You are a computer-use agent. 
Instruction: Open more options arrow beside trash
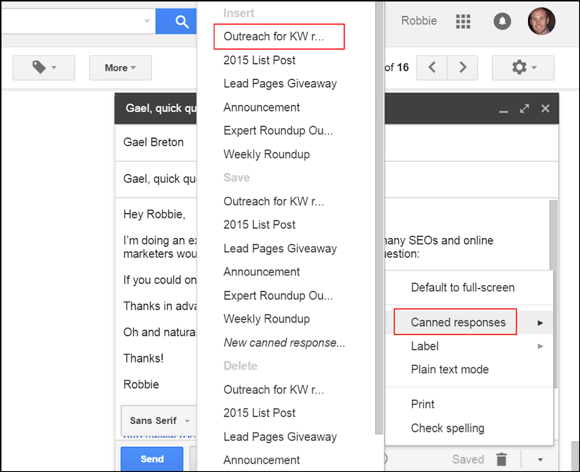coord(540,459)
